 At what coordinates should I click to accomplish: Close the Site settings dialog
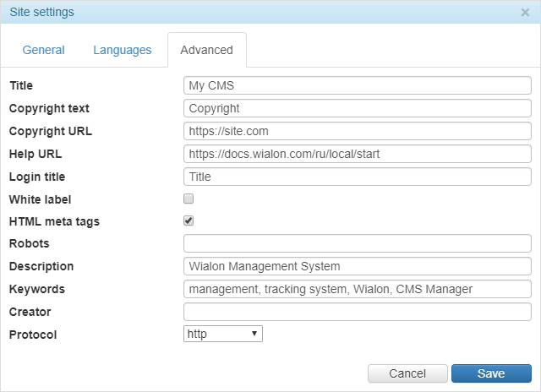point(525,13)
